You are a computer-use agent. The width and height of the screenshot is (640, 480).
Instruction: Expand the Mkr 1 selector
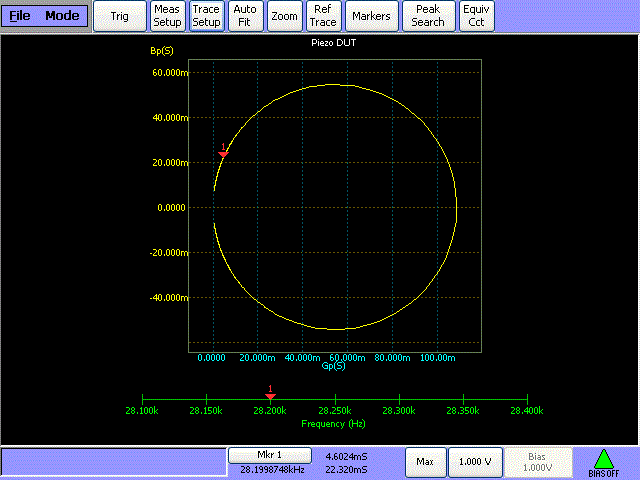pos(270,455)
